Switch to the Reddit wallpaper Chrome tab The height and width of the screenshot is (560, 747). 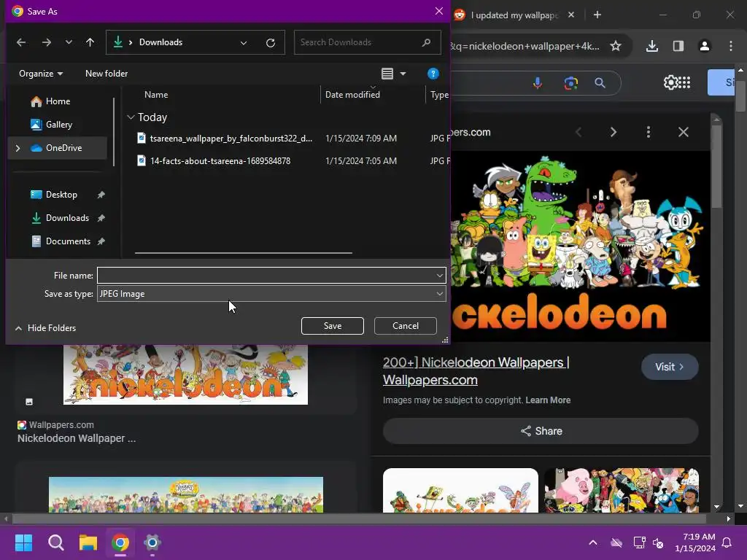point(514,15)
